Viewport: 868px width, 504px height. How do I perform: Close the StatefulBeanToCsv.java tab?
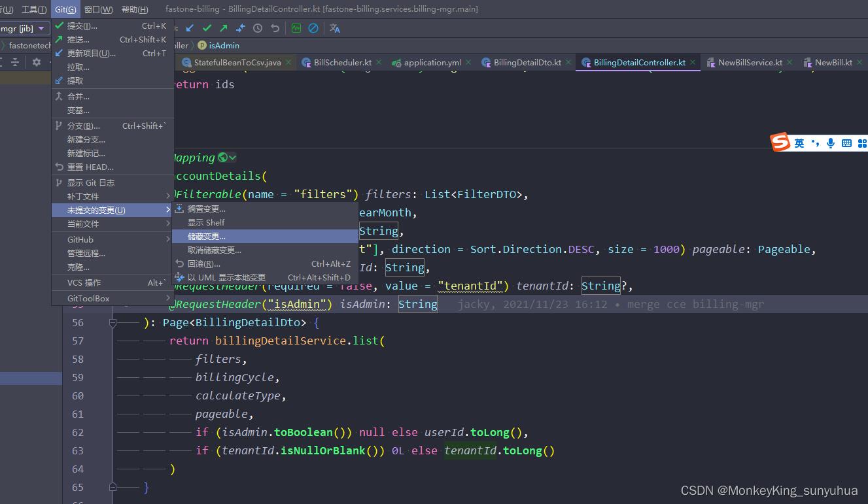click(288, 62)
